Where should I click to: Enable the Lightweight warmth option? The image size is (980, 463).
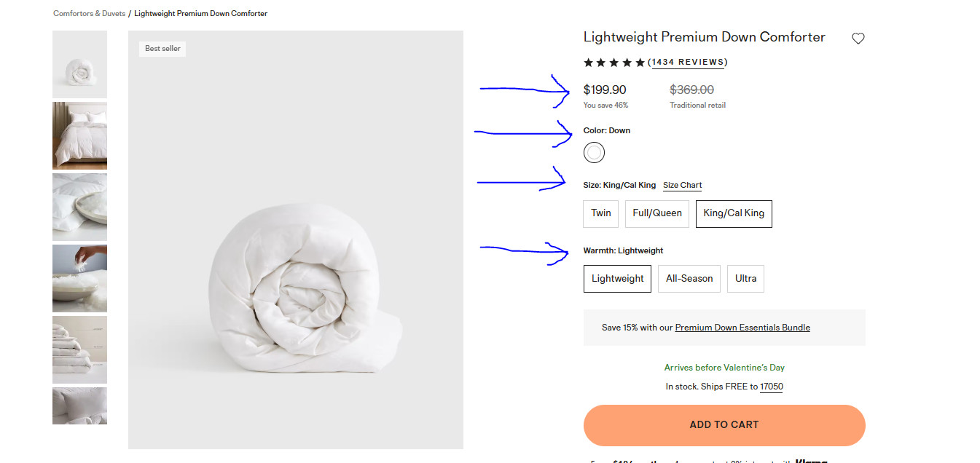[x=617, y=278]
